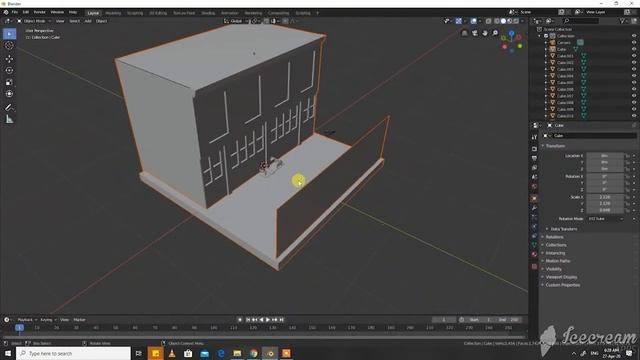This screenshot has height=360, width=640.
Task: Toggle X-ray mode in viewport header
Action: [489, 21]
